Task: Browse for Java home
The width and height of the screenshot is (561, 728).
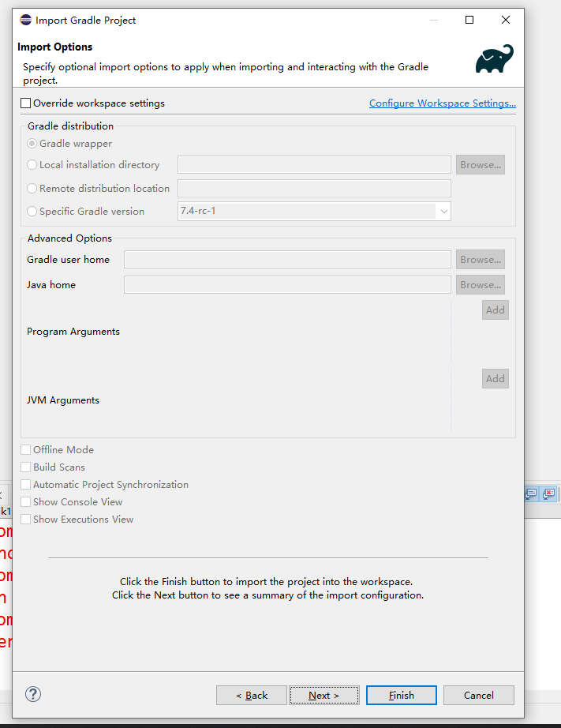Action: [x=481, y=284]
